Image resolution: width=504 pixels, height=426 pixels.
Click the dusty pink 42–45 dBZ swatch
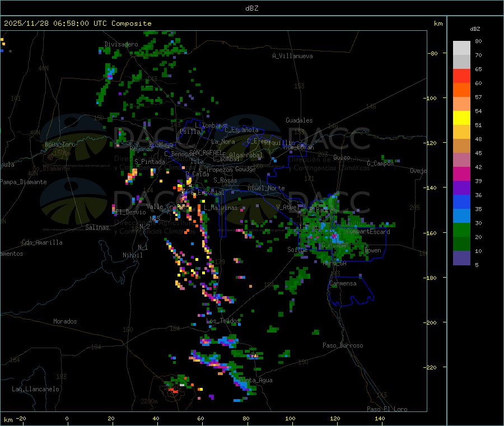461,160
